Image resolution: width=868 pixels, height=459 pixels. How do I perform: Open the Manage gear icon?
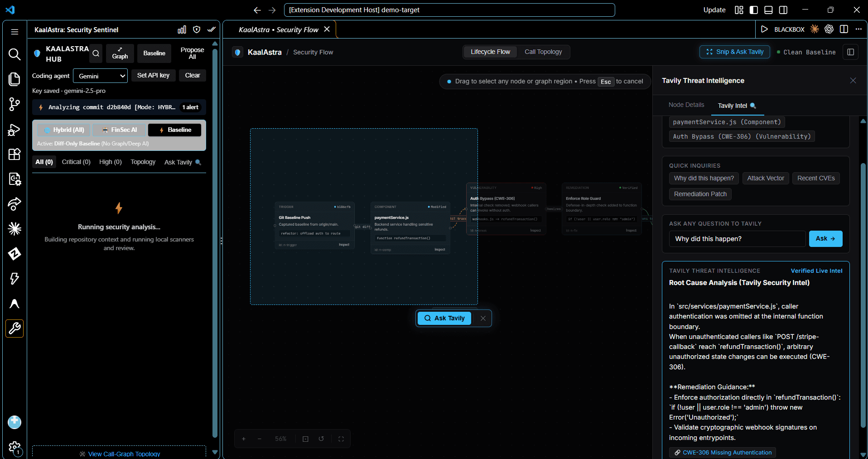point(14,448)
